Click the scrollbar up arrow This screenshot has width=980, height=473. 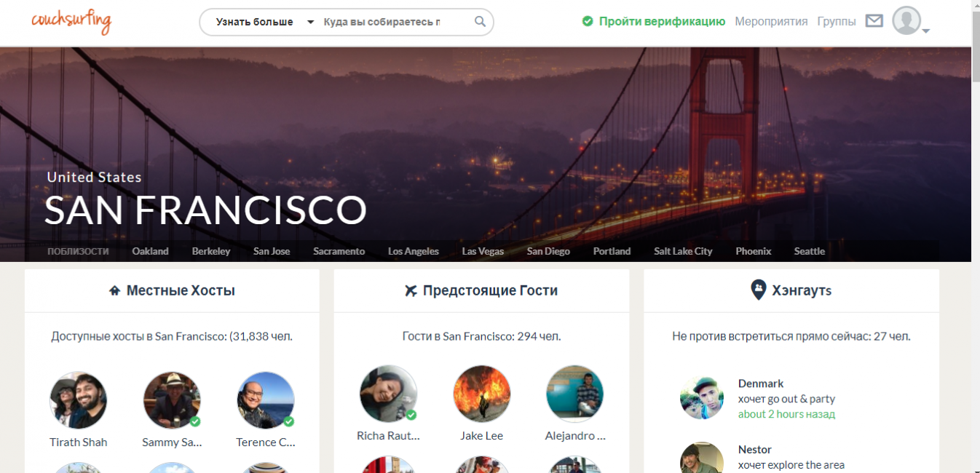976,6
